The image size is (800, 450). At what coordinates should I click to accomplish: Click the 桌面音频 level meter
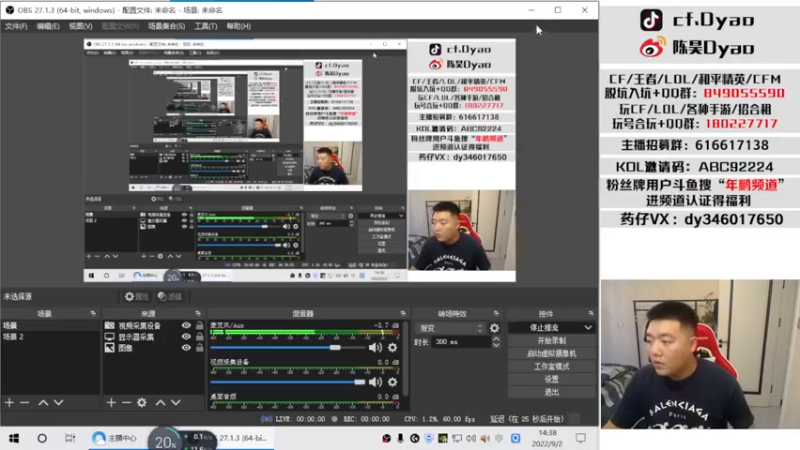click(305, 404)
